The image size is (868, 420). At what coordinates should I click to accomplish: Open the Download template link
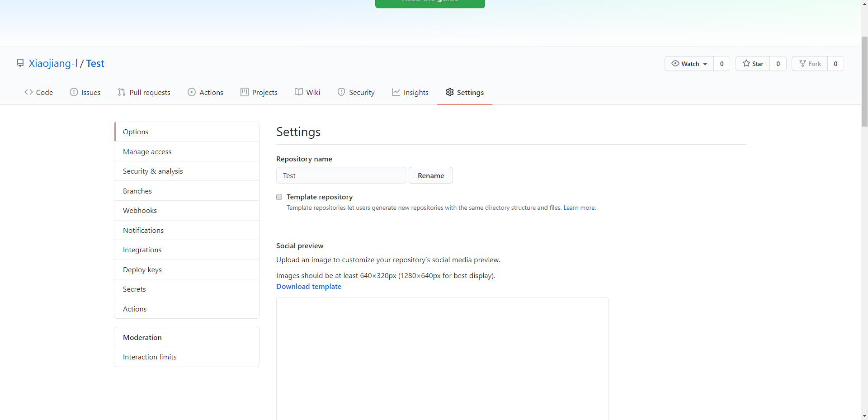pyautogui.click(x=309, y=287)
